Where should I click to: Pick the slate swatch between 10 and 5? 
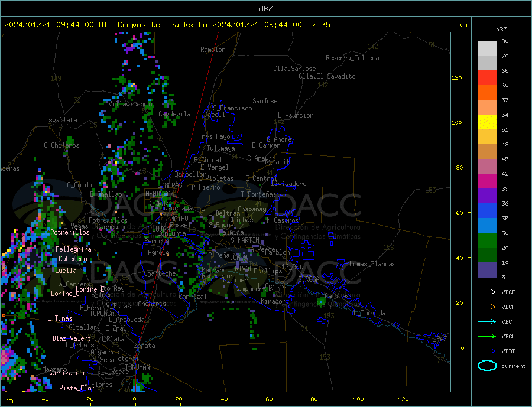coord(487,270)
